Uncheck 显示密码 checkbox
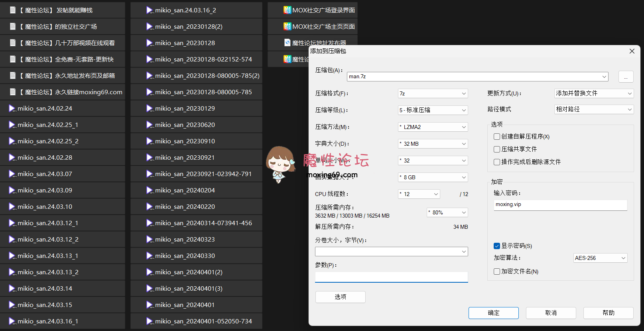 [497, 246]
